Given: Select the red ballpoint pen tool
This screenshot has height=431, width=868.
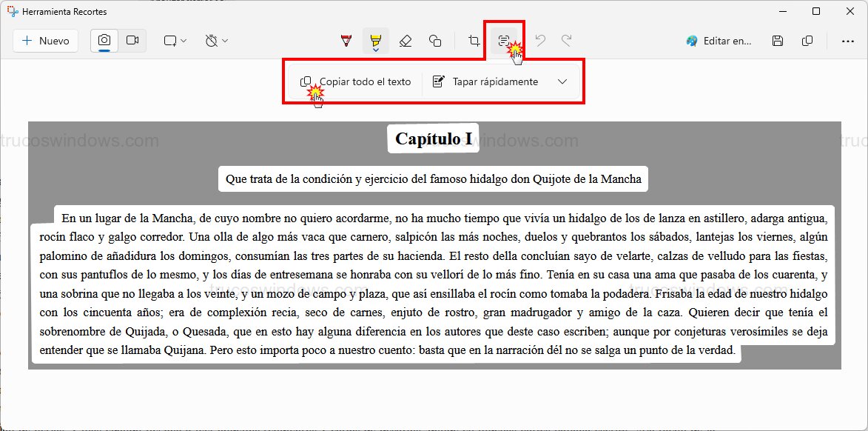Looking at the screenshot, I should [x=346, y=41].
